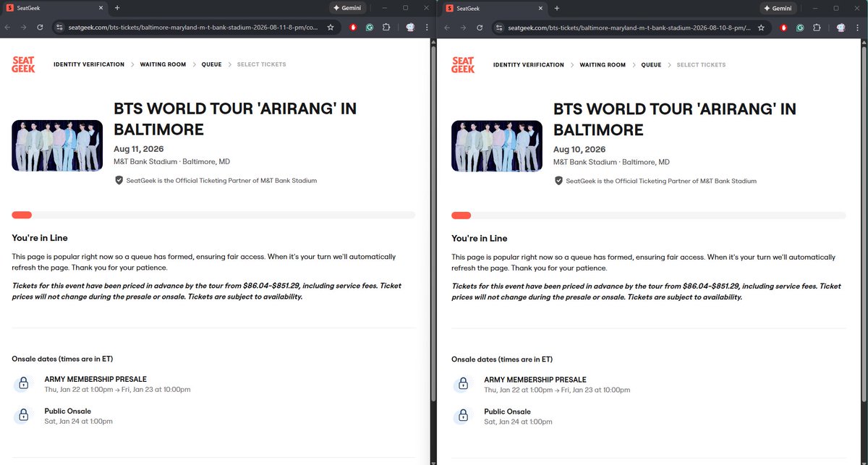Click ARMY Membership Presale lock icon, left page
Image resolution: width=868 pixels, height=465 pixels.
coord(23,384)
